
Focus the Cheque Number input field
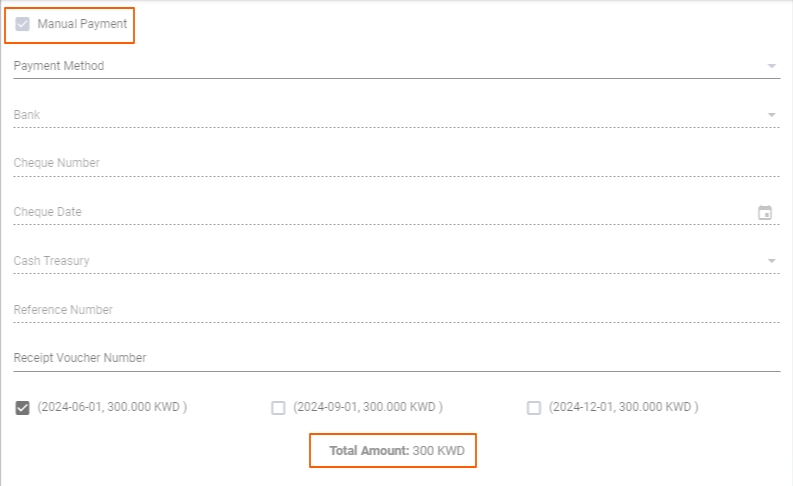click(380, 163)
